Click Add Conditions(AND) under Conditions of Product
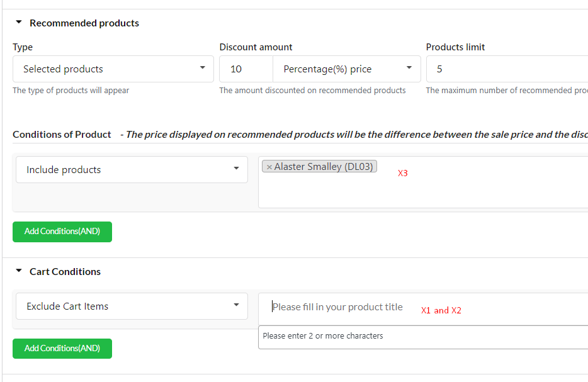This screenshot has width=588, height=382. coord(62,232)
